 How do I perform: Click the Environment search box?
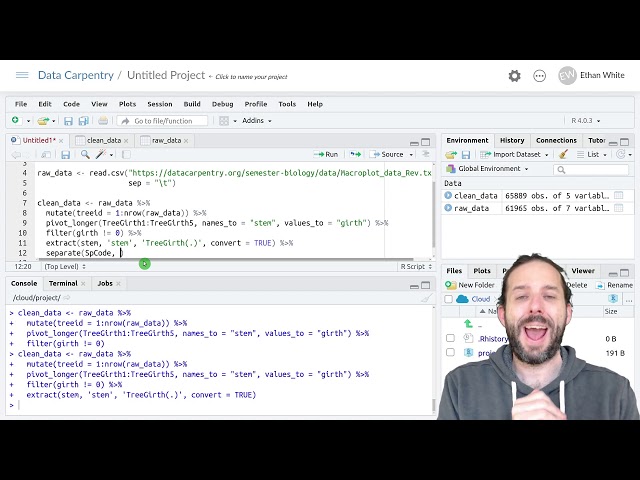[591, 169]
